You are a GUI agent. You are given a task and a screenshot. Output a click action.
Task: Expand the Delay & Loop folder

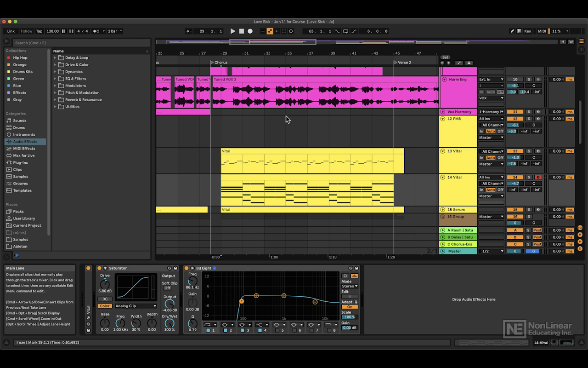coord(55,58)
